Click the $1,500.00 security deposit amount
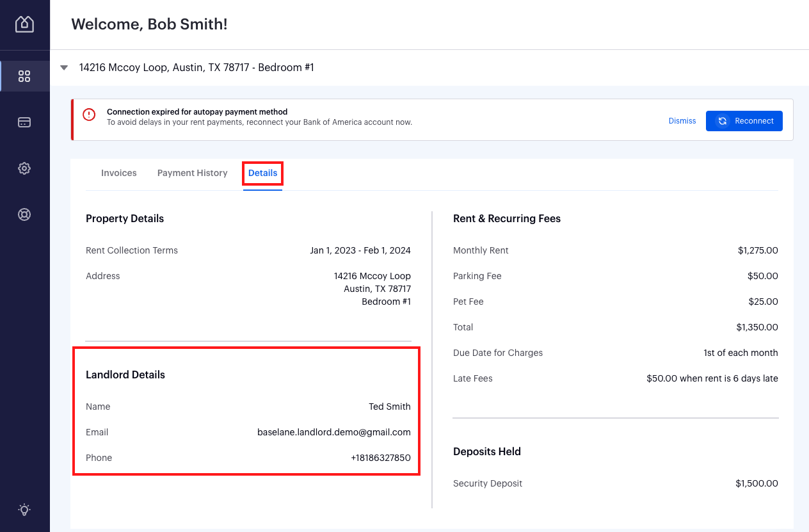 (x=757, y=483)
